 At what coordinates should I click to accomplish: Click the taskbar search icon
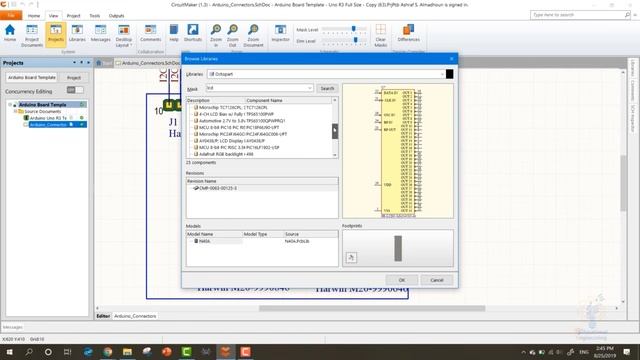coord(29,351)
